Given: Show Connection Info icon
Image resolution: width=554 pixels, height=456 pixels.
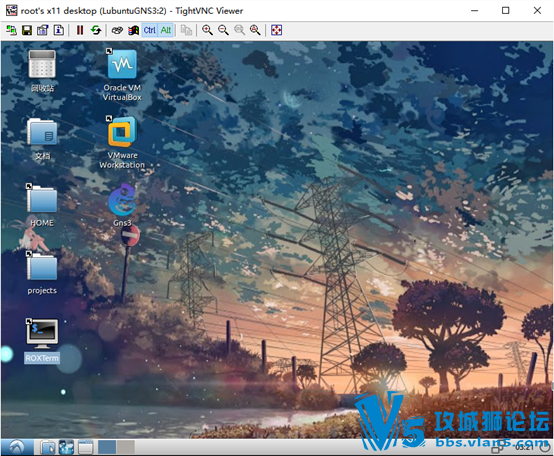Looking at the screenshot, I should 59,30.
